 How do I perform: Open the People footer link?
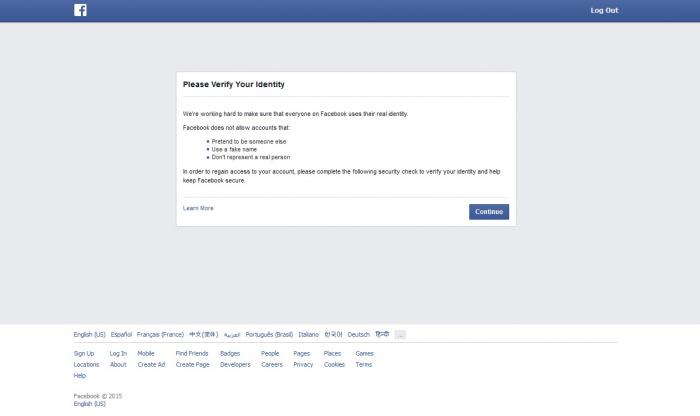coord(270,353)
